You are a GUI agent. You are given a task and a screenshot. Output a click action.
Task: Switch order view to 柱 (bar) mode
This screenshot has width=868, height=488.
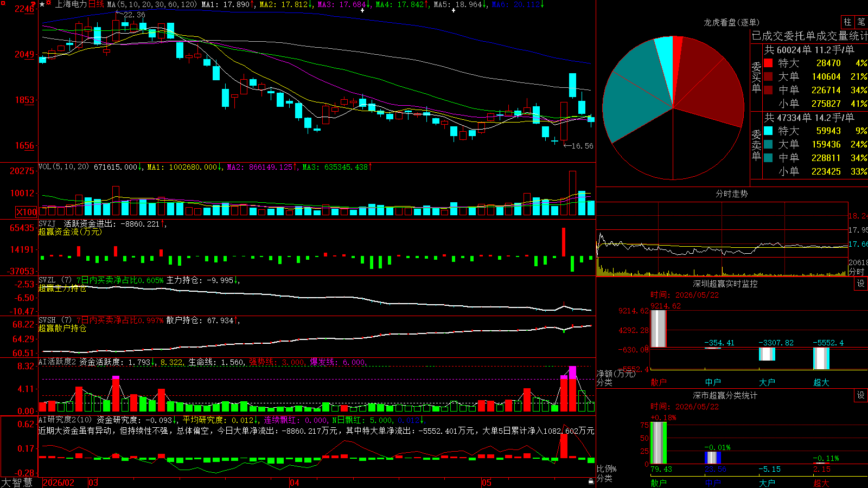coord(847,22)
